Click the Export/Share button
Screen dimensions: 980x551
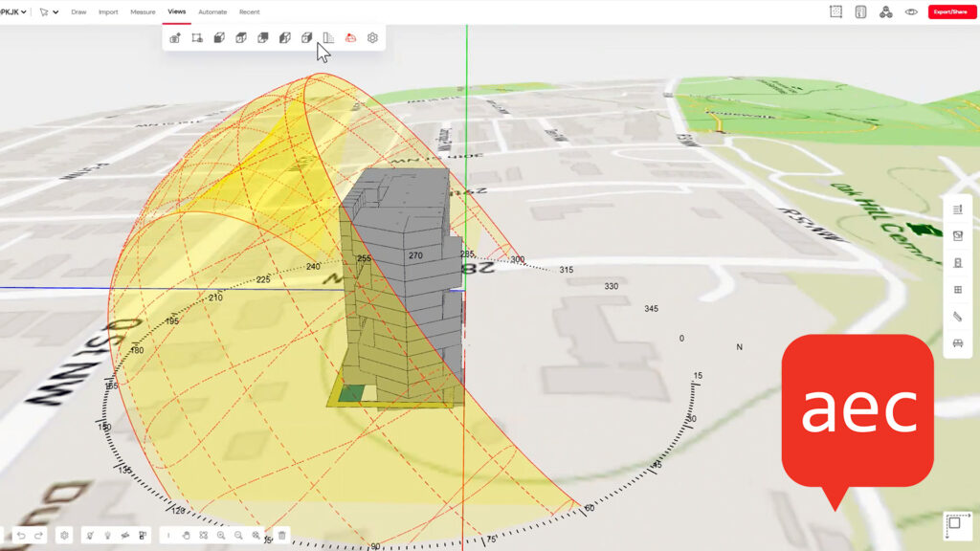tap(951, 11)
